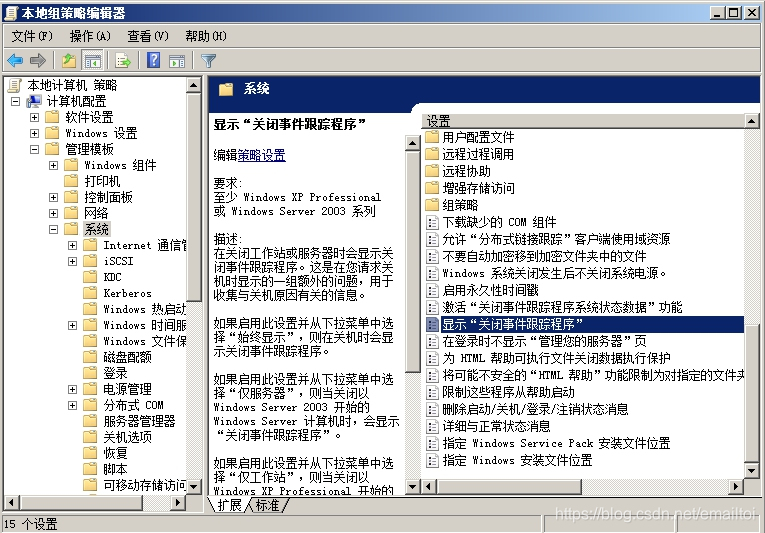Select 不要自动加密移到加密文件夹中的文件 policy
The width and height of the screenshot is (765, 533).
pyautogui.click(x=544, y=256)
